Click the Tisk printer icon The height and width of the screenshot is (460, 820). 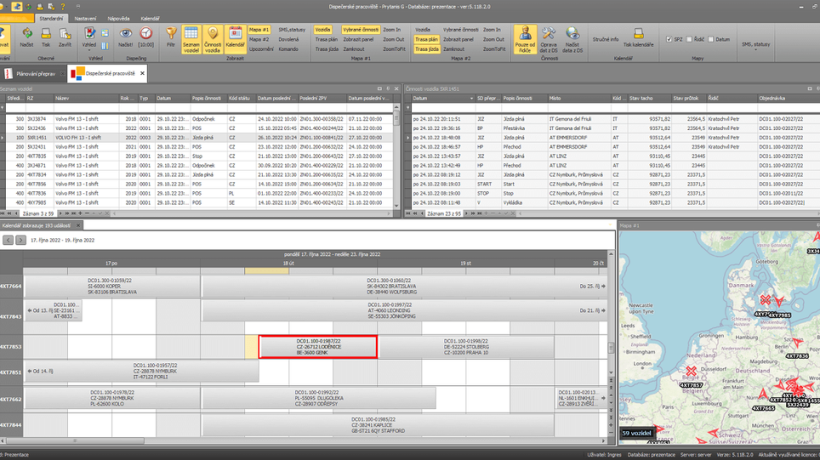click(46, 38)
